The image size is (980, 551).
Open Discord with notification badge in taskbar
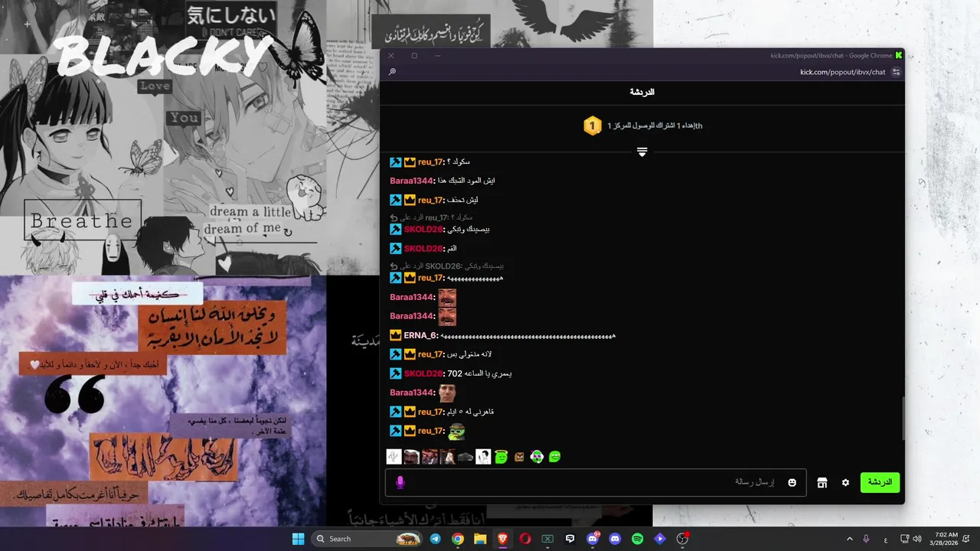tap(593, 539)
